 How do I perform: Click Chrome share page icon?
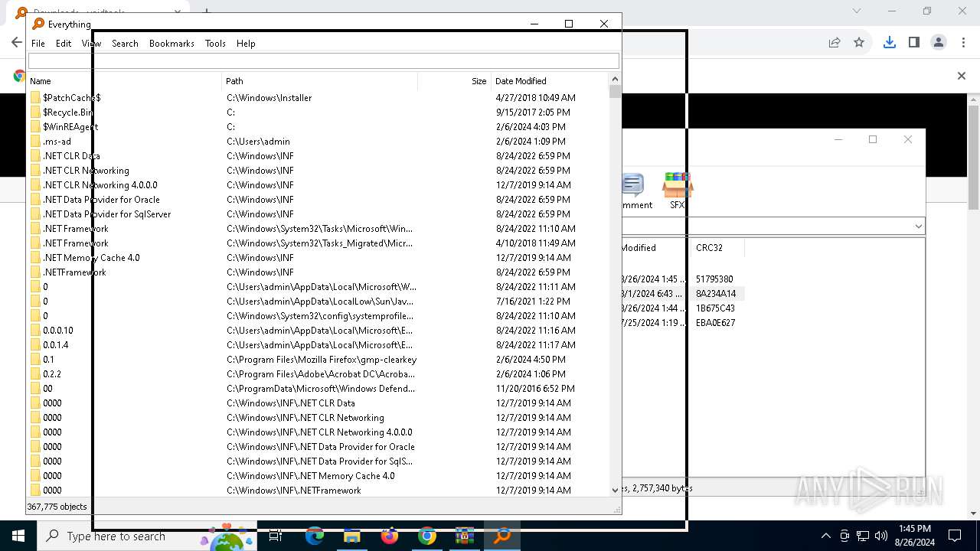coord(835,43)
